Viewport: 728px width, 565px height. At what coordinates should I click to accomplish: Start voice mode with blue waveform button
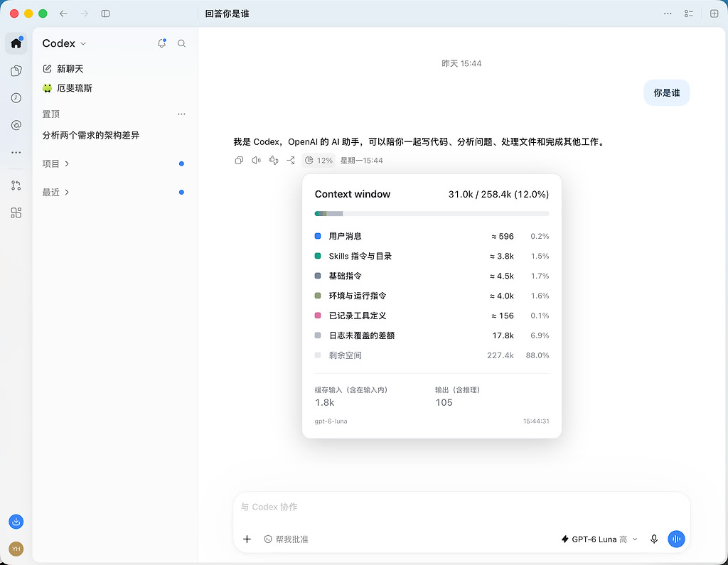[x=677, y=539]
